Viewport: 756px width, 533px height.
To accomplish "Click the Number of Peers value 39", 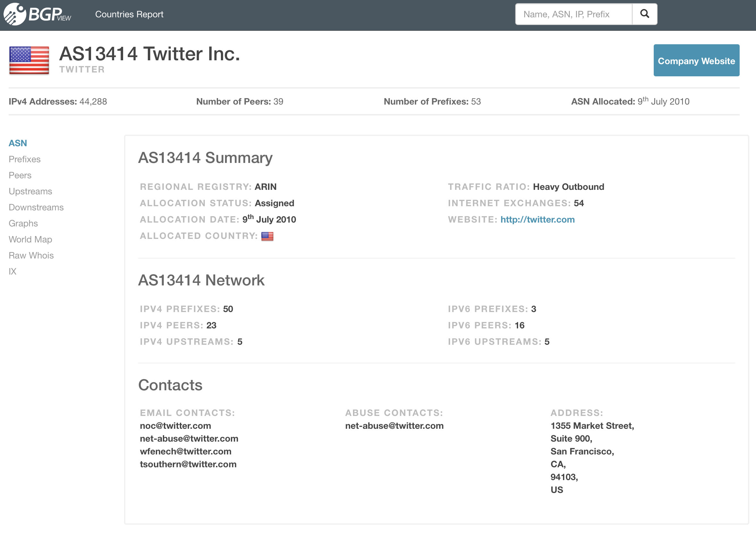I will 278,101.
